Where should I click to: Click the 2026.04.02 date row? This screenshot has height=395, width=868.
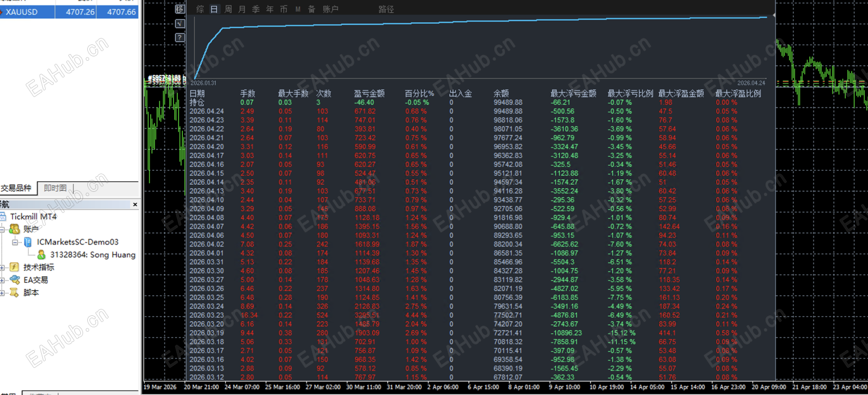207,244
